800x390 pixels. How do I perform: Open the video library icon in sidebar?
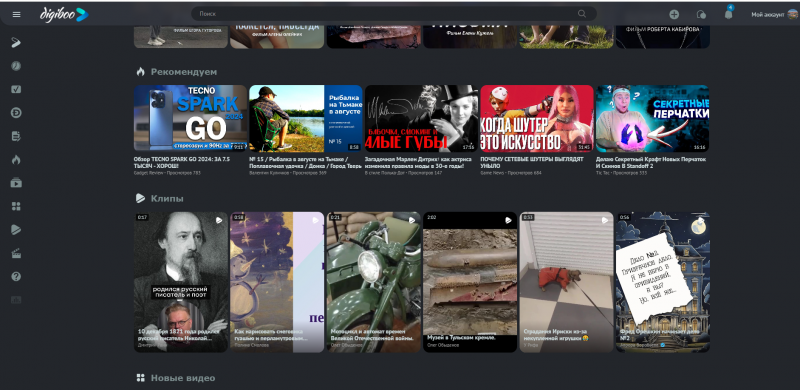(16, 183)
